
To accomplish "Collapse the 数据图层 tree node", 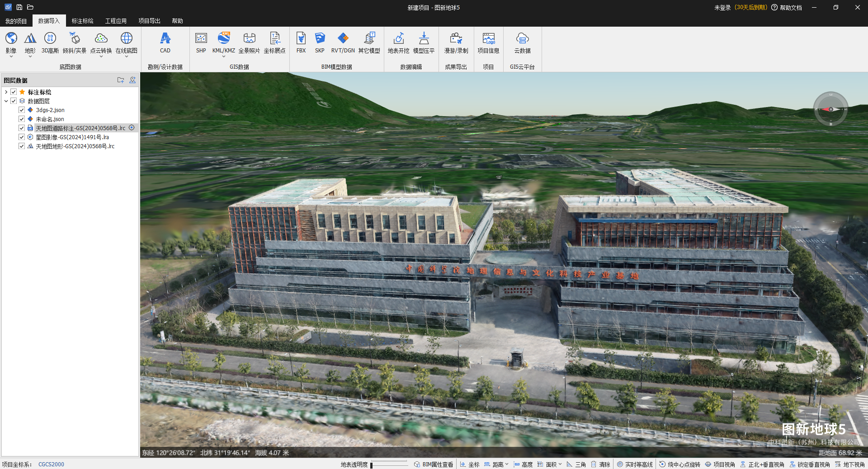I will 6,101.
